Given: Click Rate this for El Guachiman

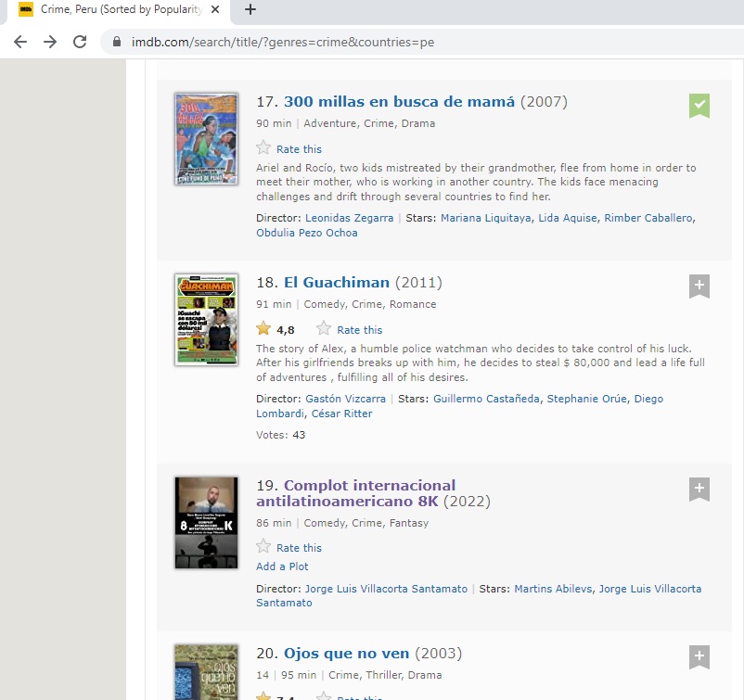Looking at the screenshot, I should [360, 330].
